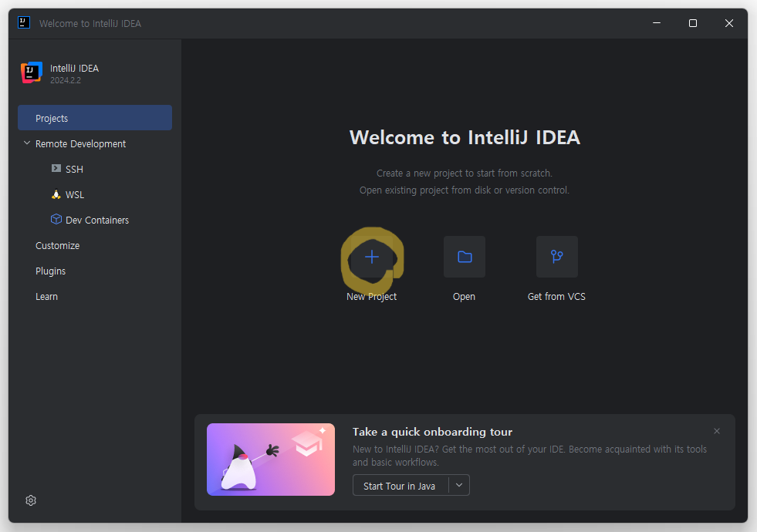Image resolution: width=757 pixels, height=532 pixels.
Task: Collapse the Remote Development section
Action: click(x=27, y=143)
